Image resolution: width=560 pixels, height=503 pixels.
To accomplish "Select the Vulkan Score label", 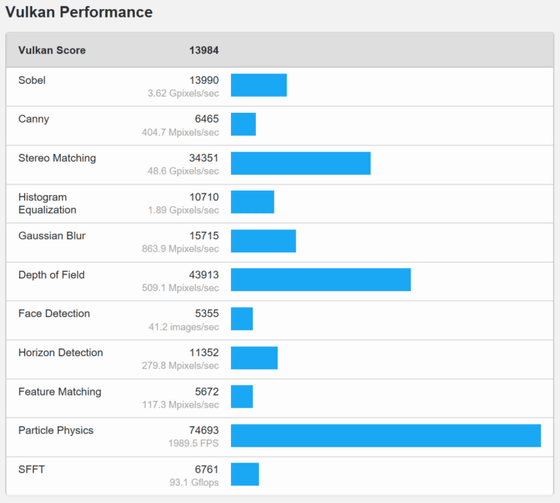I will 52,50.
